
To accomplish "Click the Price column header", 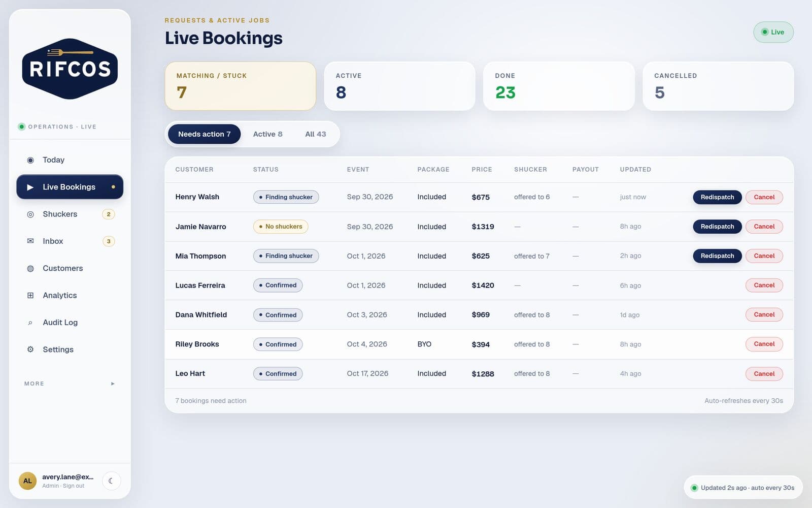I will 482,170.
